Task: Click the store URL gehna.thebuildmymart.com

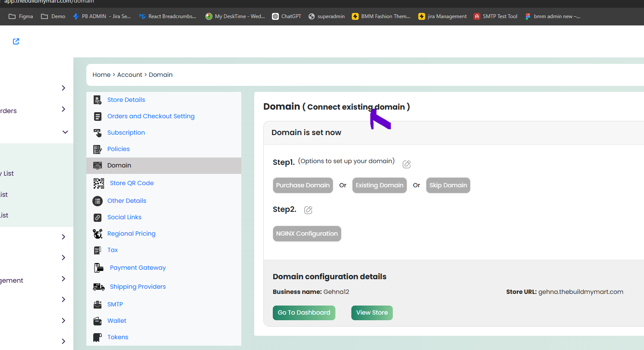Action: [581, 292]
